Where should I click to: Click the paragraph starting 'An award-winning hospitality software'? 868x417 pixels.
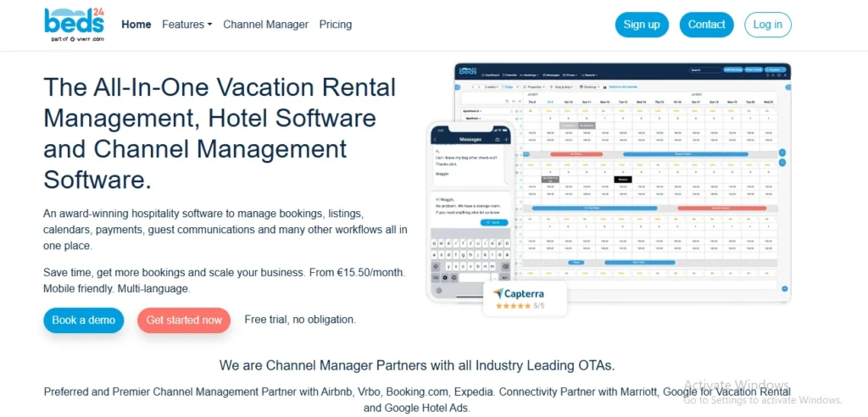click(x=225, y=230)
